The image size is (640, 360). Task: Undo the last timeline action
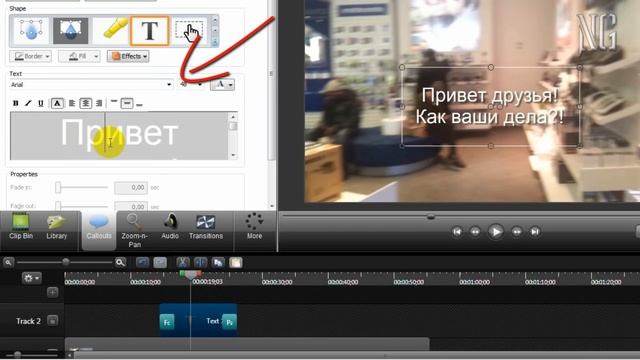click(142, 262)
